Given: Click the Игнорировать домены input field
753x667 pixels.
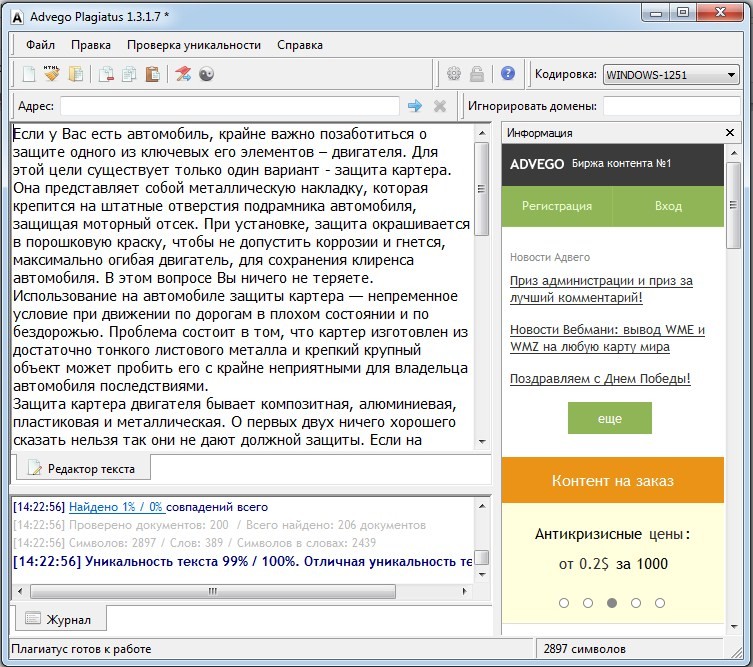Looking at the screenshot, I should coord(671,106).
